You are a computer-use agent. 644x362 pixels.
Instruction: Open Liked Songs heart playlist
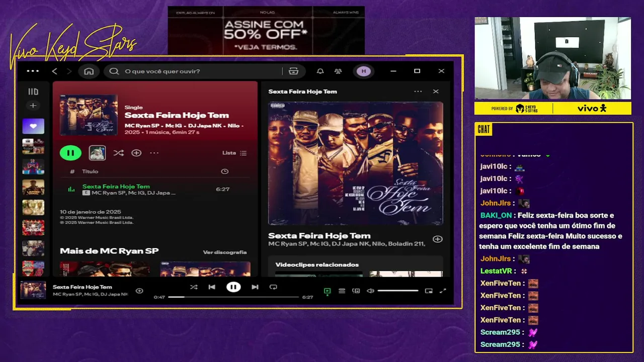[33, 126]
